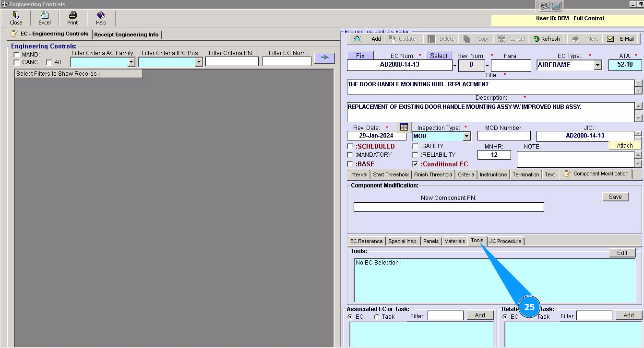644x348 pixels.
Task: Enable the MANDATORY checkbox
Action: 350,155
